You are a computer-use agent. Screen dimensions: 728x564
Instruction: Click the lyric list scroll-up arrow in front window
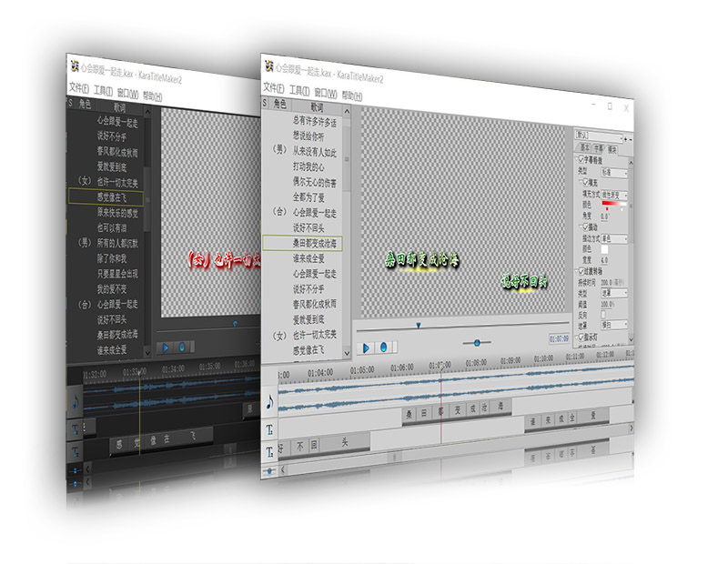pos(347,111)
